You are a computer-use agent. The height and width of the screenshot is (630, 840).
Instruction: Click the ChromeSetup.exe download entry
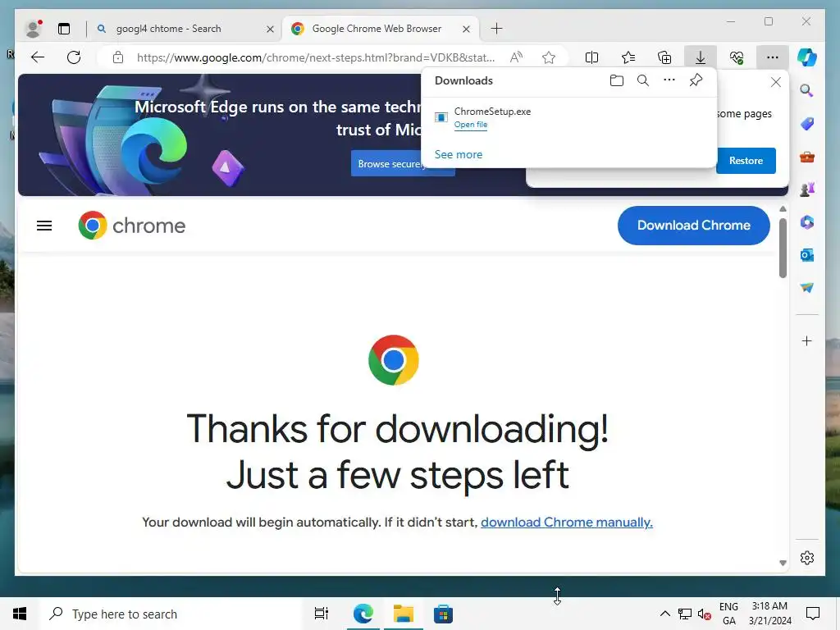[x=569, y=117]
